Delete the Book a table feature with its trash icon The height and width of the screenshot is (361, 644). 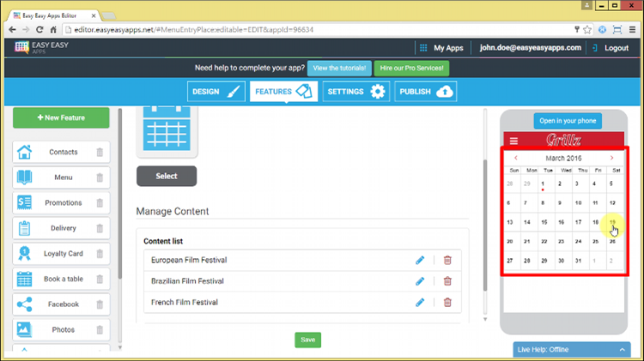(x=100, y=279)
